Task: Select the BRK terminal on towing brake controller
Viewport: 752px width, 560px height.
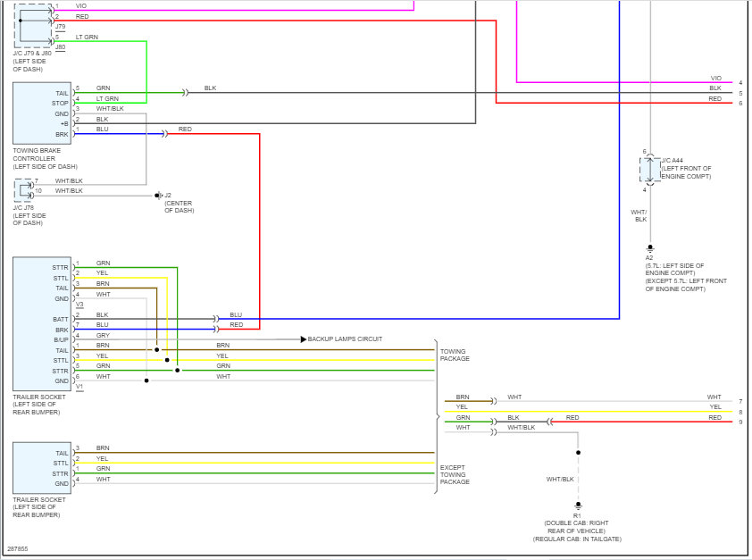Action: (x=62, y=135)
